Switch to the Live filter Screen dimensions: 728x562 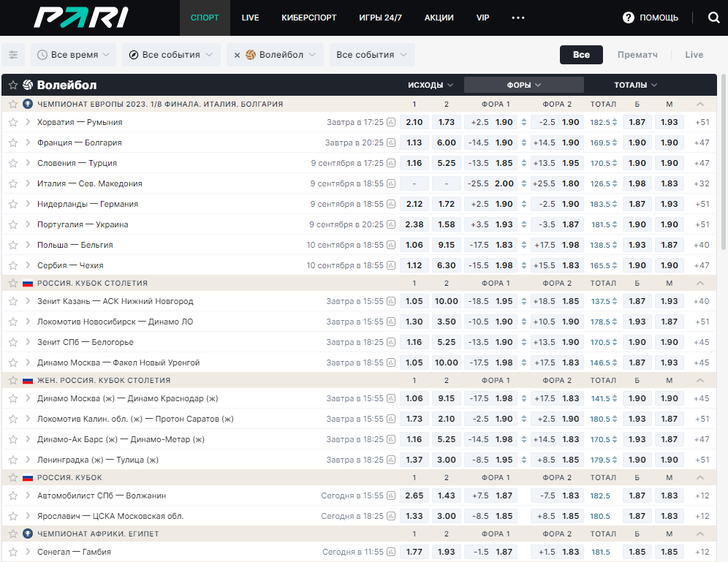click(x=694, y=55)
